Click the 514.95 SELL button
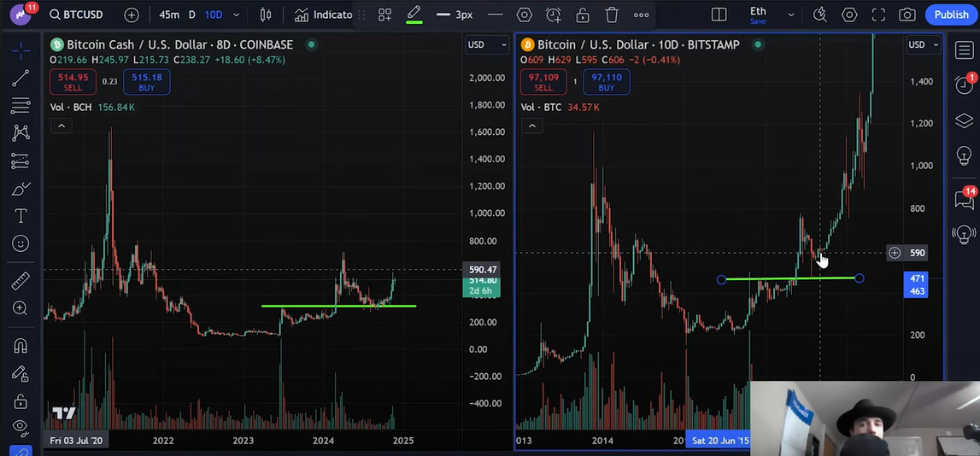The image size is (980, 456). click(x=73, y=83)
